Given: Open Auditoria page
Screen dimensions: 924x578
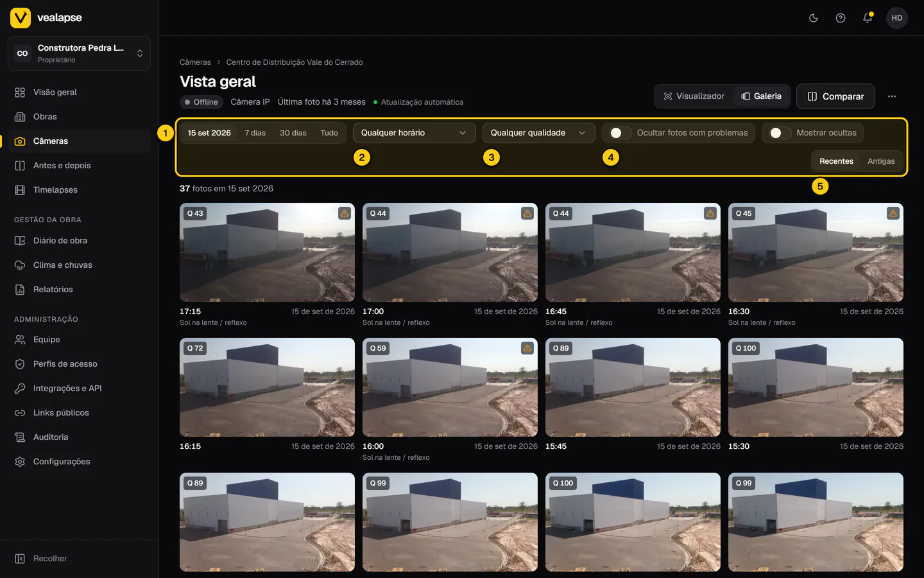Looking at the screenshot, I should (x=79, y=437).
